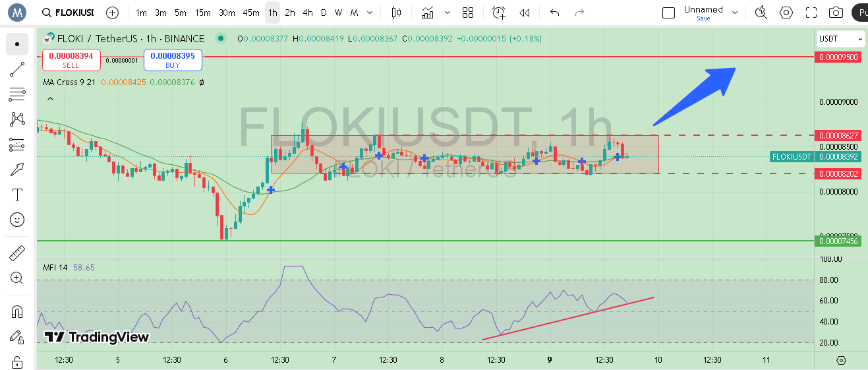This screenshot has height=370, width=868.
Task: Click the 0.00007456 green price label
Action: pyautogui.click(x=838, y=241)
